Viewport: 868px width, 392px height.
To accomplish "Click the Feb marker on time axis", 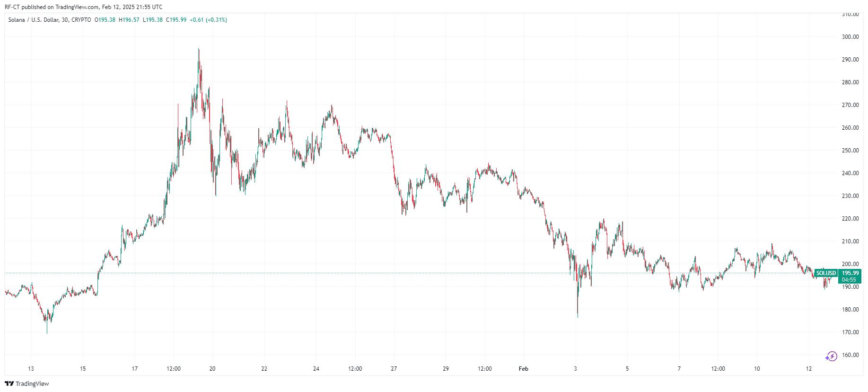I will point(523,369).
